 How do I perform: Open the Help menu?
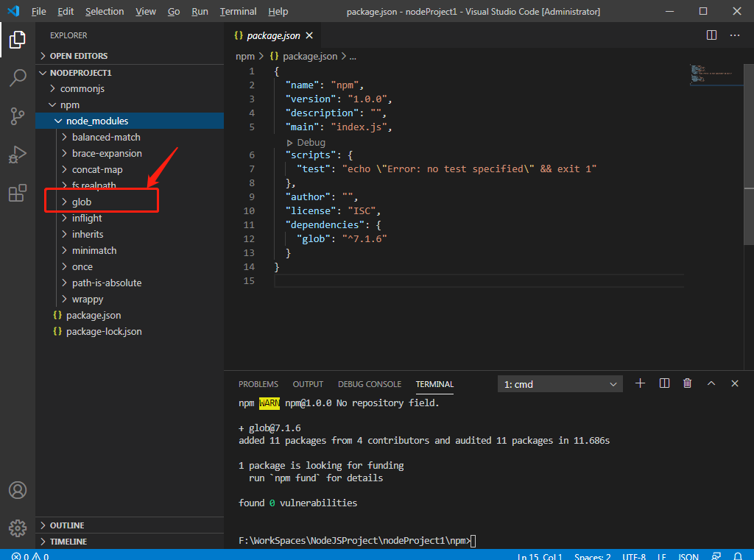pos(278,11)
